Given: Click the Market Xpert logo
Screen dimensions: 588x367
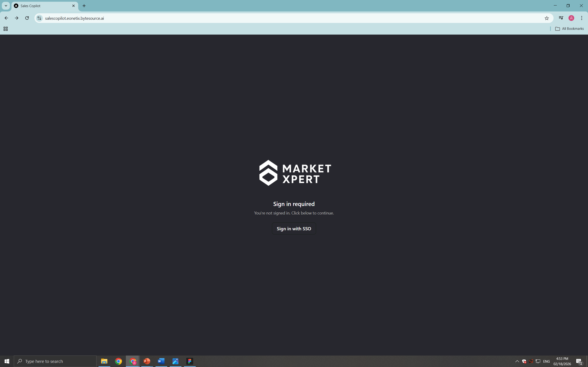Looking at the screenshot, I should [x=295, y=172].
